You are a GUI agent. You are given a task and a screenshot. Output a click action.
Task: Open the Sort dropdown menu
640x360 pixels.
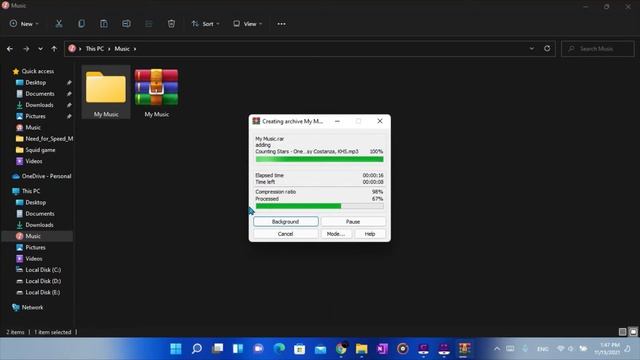[206, 24]
